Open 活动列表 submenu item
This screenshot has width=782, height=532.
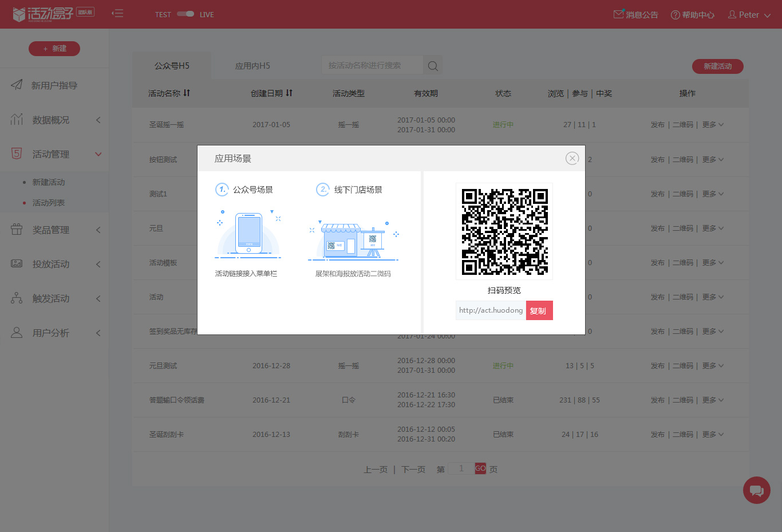49,203
